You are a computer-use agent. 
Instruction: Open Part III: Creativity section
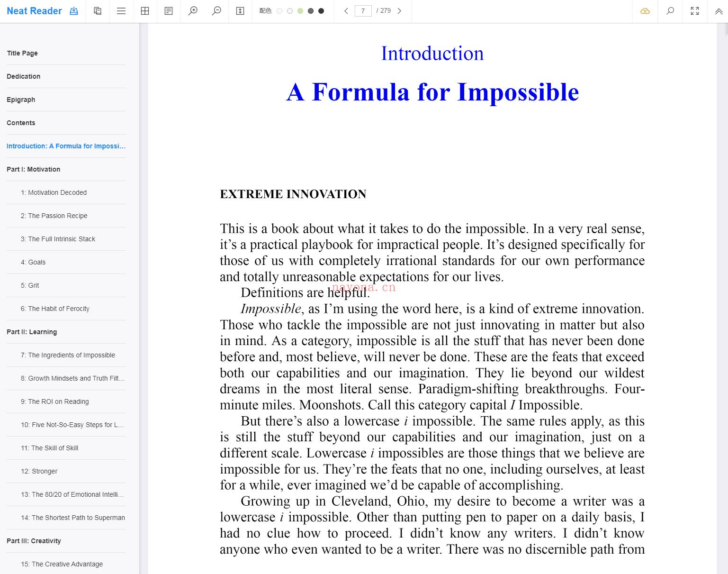(x=66, y=541)
